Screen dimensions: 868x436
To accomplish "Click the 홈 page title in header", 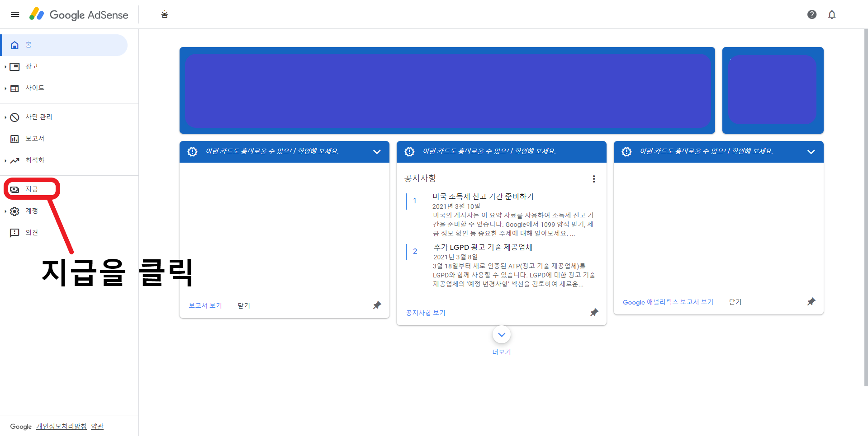I will [165, 14].
